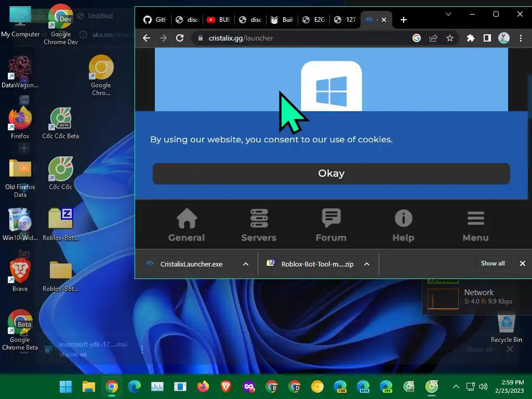Open the Chrome extensions puzzle icon
This screenshot has height=399, width=532.
tap(470, 38)
